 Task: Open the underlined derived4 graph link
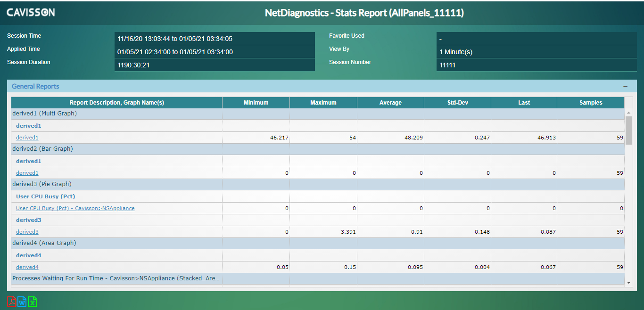27,267
